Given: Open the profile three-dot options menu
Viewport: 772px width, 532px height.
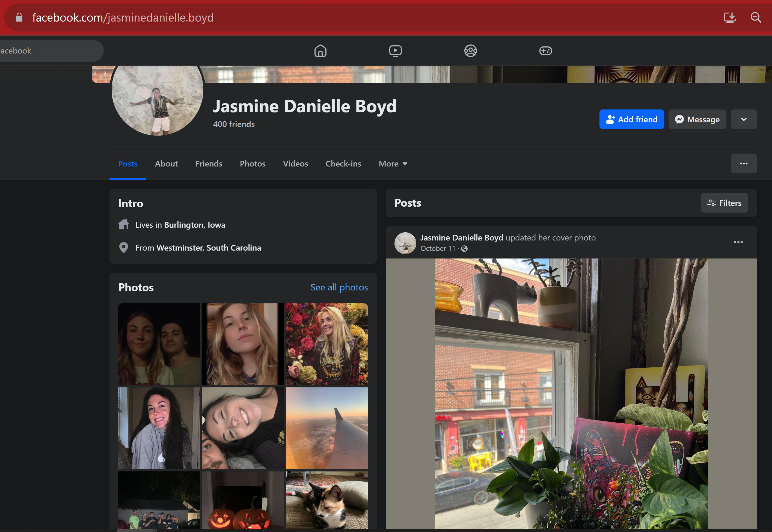Looking at the screenshot, I should coord(743,164).
